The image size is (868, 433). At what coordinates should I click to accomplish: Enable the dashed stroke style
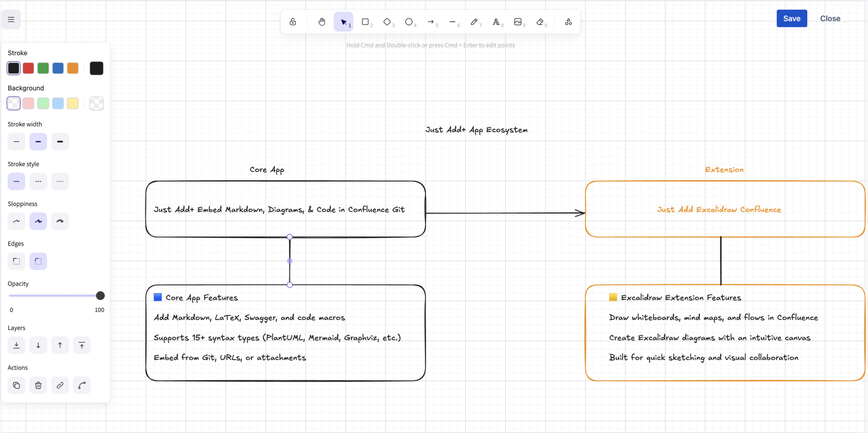pos(38,181)
